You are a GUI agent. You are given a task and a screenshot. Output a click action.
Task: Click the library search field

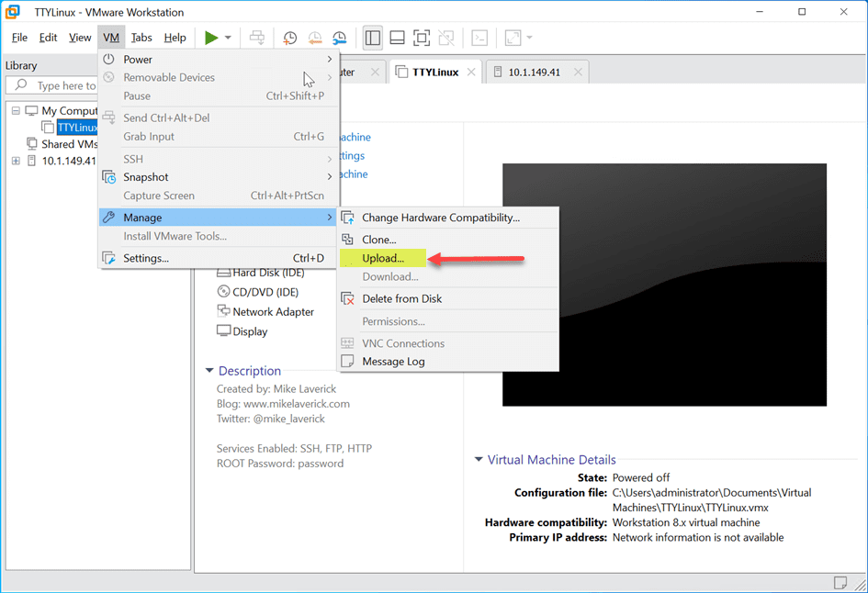coord(52,85)
